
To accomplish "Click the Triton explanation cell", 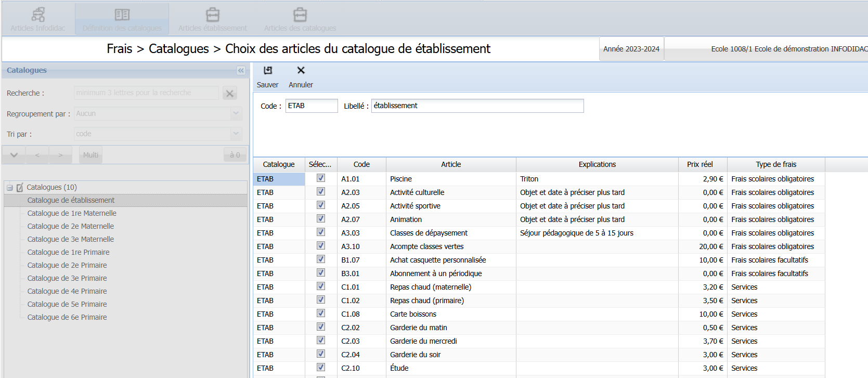I will pyautogui.click(x=597, y=179).
